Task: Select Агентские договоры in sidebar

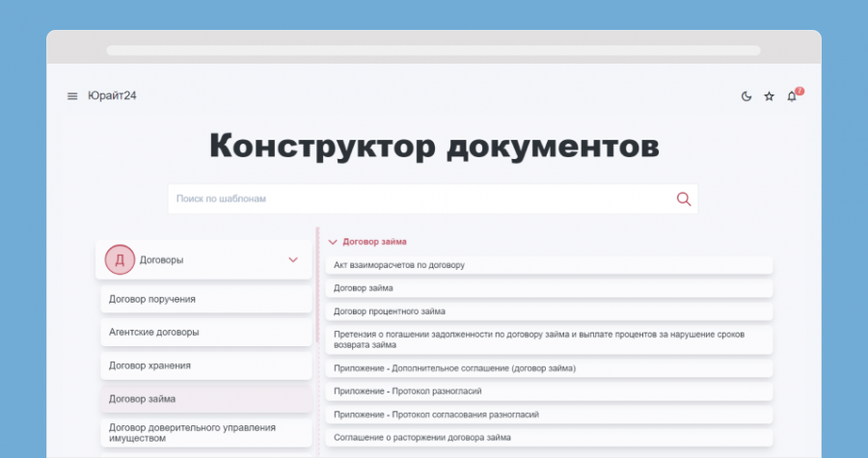Action: coord(206,333)
